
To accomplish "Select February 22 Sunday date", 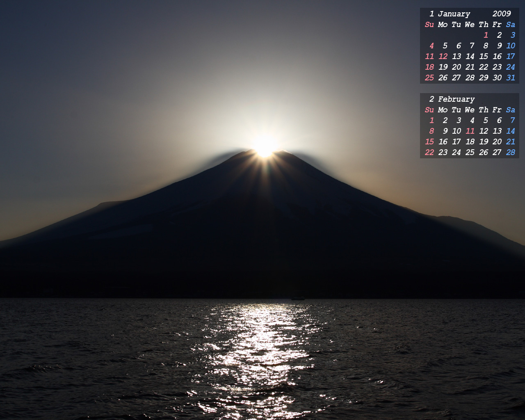I will pyautogui.click(x=429, y=153).
